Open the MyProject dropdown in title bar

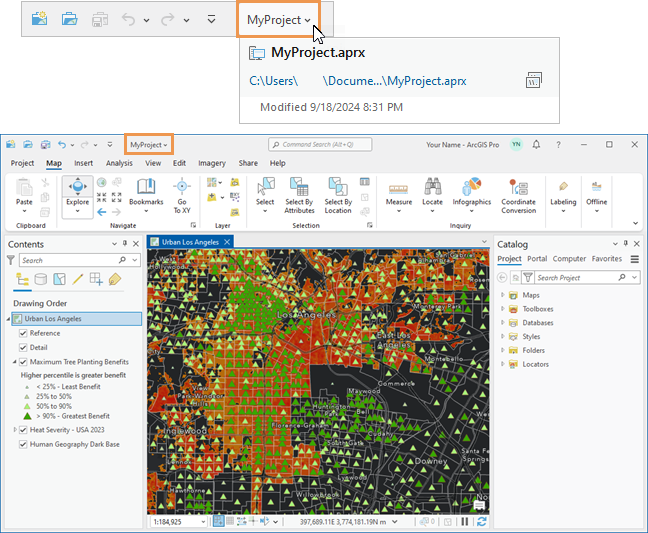coord(149,144)
